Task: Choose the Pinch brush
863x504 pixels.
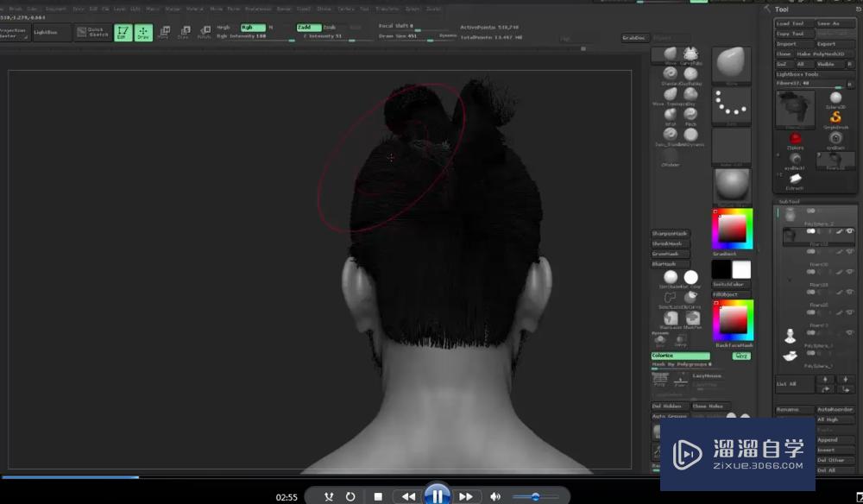Action: pos(690,114)
